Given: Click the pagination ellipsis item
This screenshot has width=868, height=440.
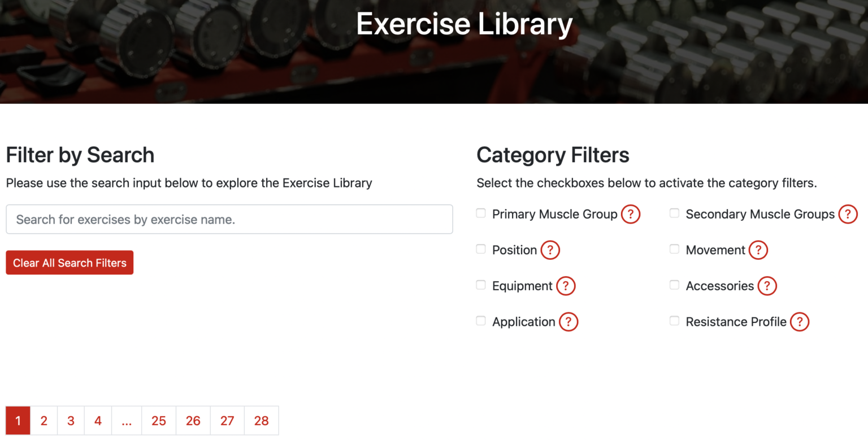Looking at the screenshot, I should (127, 421).
